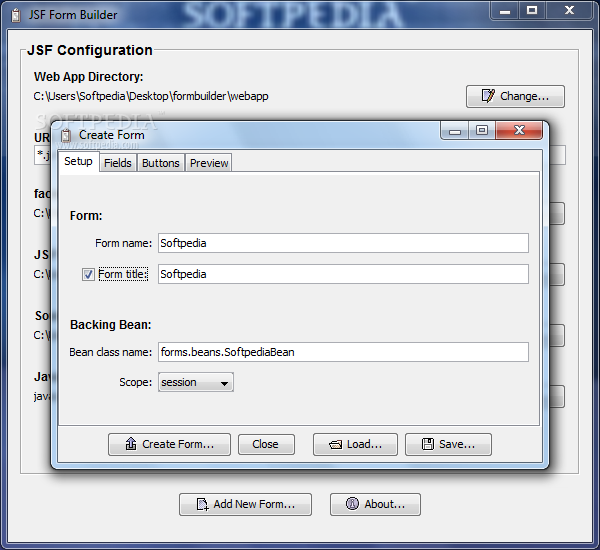Click the Backing Bean: heading
Image resolution: width=600 pixels, height=550 pixels.
click(111, 325)
